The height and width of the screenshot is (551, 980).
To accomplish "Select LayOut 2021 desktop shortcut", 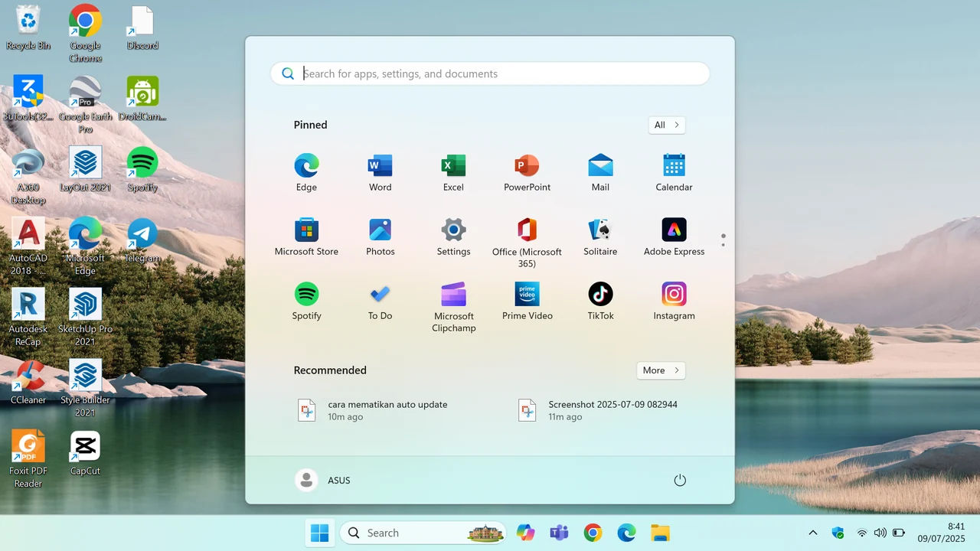I will coord(85,170).
